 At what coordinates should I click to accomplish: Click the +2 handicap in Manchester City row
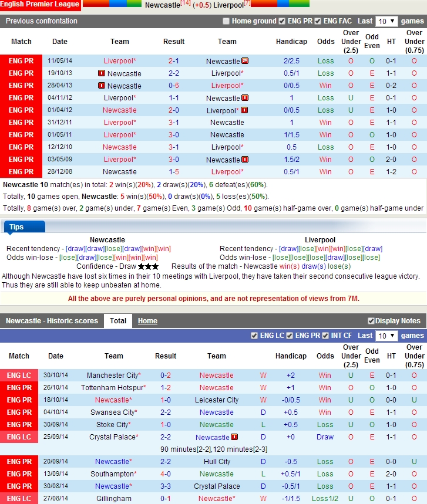point(291,375)
